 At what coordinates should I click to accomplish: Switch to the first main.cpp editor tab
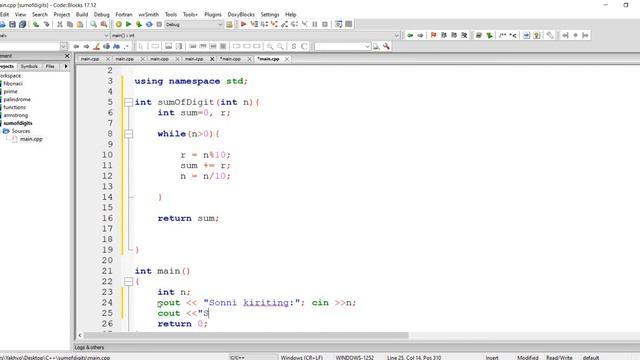click(90, 59)
